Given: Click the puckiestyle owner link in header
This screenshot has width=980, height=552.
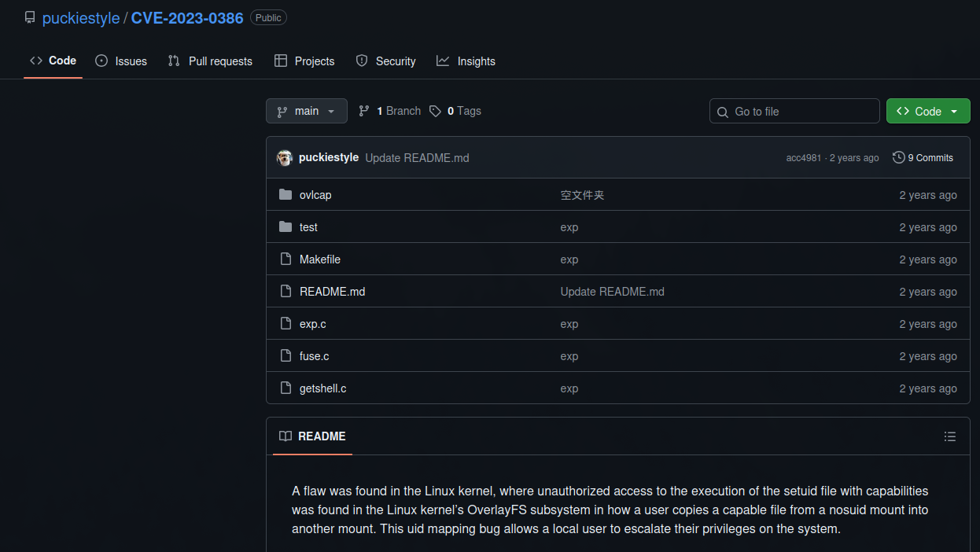Looking at the screenshot, I should pos(81,18).
